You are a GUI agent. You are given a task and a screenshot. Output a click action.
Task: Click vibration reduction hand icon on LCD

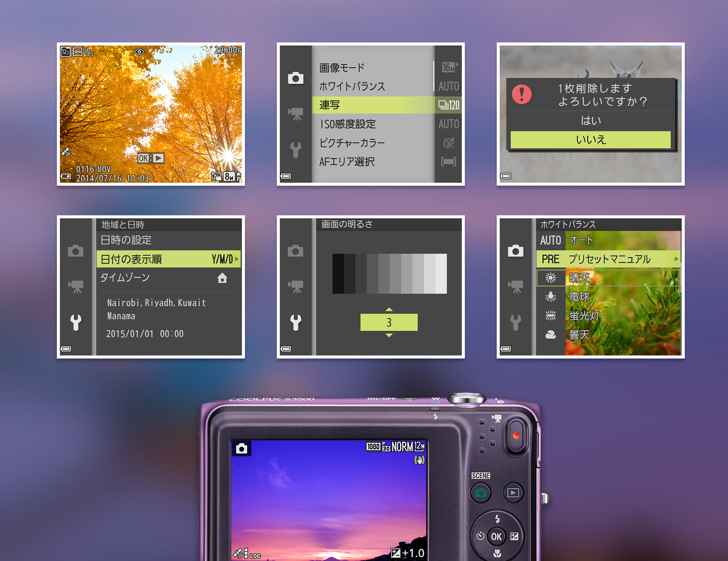click(419, 460)
